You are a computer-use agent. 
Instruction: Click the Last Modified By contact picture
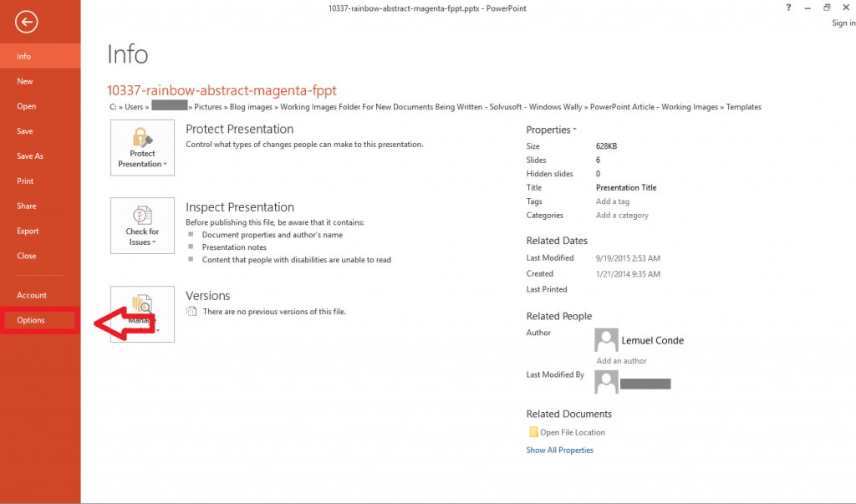605,382
